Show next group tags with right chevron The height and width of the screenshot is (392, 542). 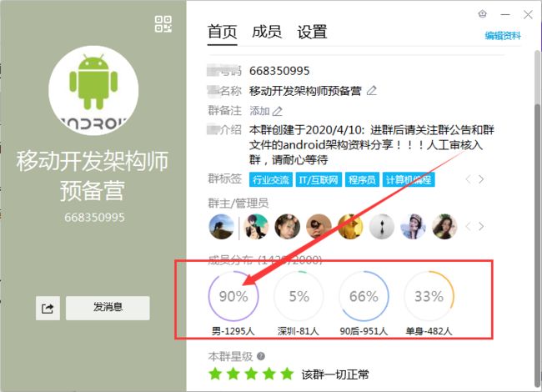point(481,179)
